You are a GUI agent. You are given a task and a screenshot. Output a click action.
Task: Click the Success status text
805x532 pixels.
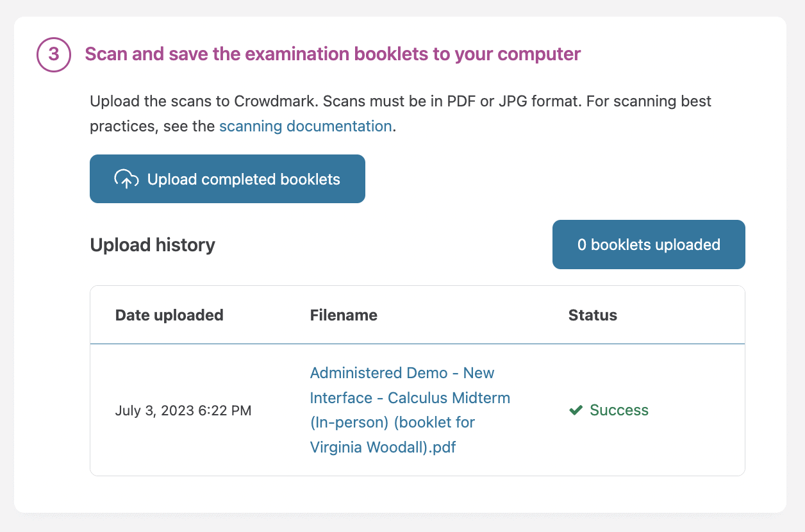[x=619, y=410]
